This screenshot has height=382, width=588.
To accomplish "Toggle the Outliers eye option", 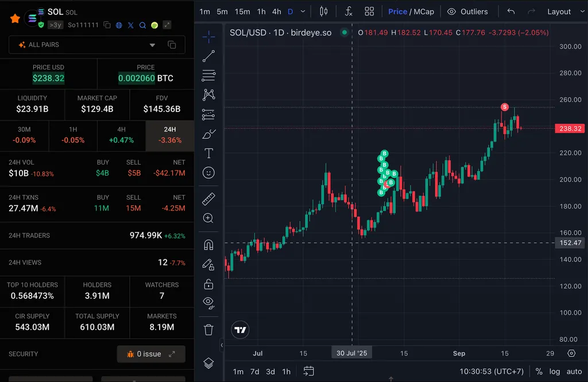I will pos(467,11).
